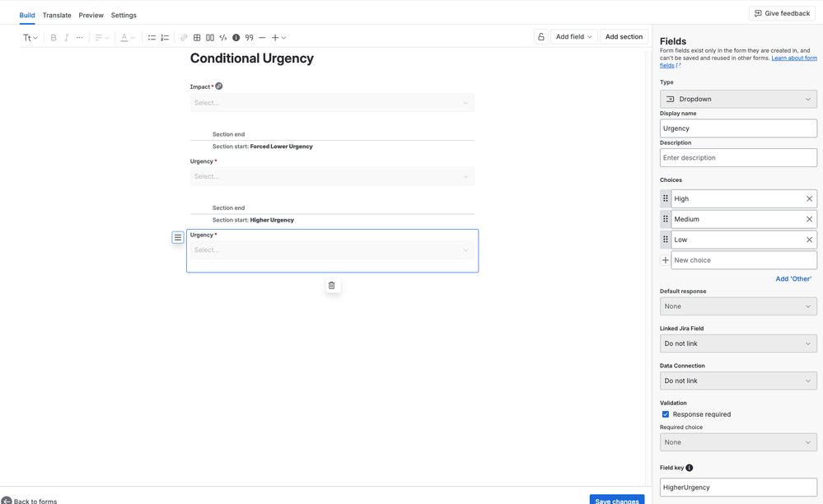Click the drag handle for Low choice
Image resolution: width=823 pixels, height=504 pixels.
click(666, 240)
